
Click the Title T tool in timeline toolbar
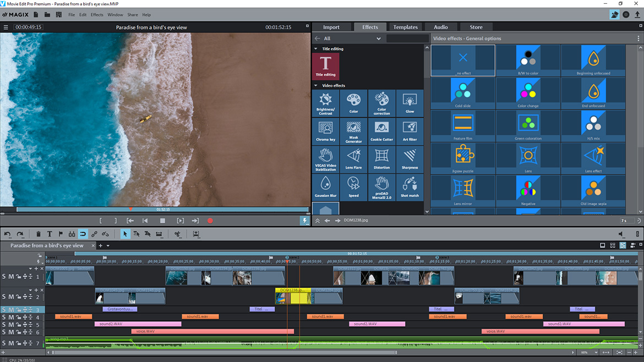(50, 234)
